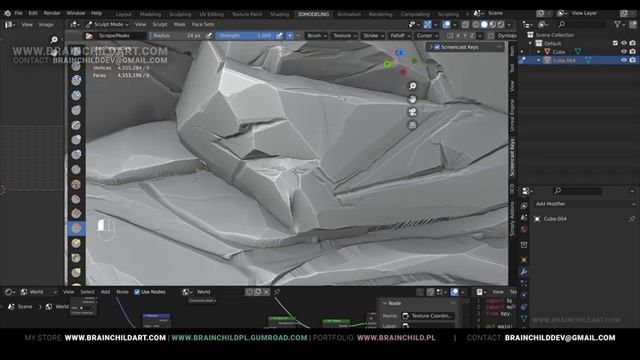Toggle perspective/orthographic grid gizmo
The image size is (640, 360).
[x=413, y=125]
